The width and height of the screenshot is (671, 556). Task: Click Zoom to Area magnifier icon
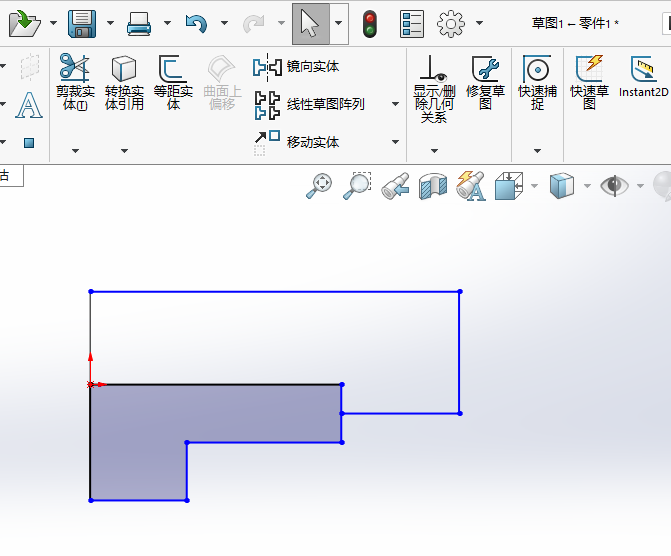click(356, 186)
